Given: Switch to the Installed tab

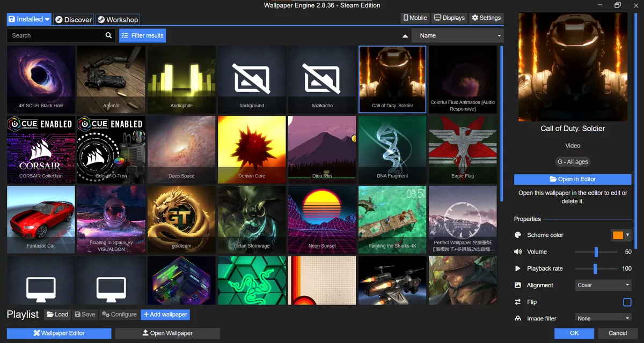Looking at the screenshot, I should click(x=29, y=19).
